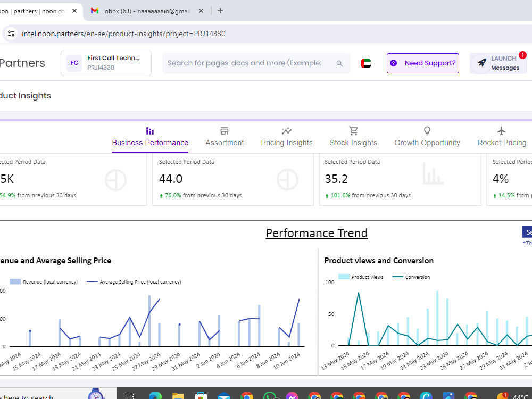Launch Microsoft Edge from the taskbar

[x=155, y=396]
